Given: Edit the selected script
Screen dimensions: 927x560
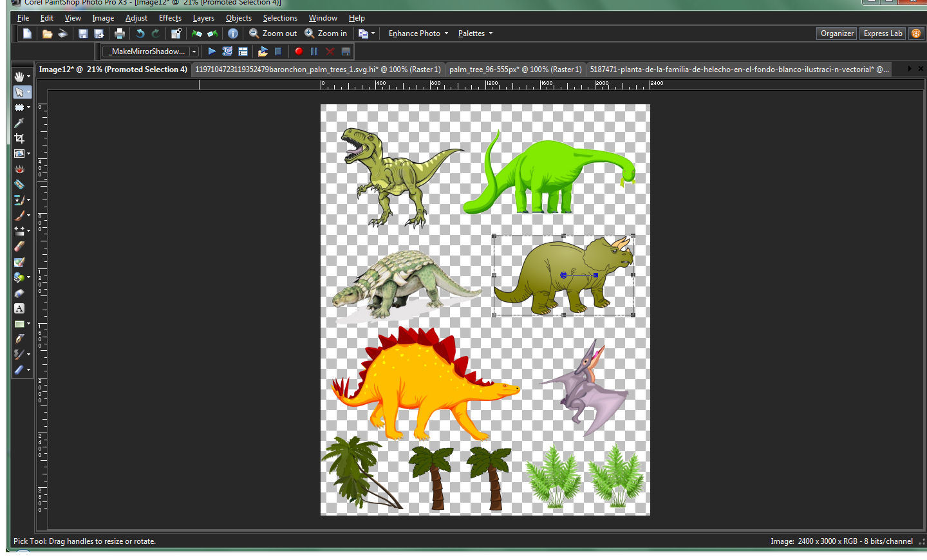Looking at the screenshot, I should (x=227, y=51).
